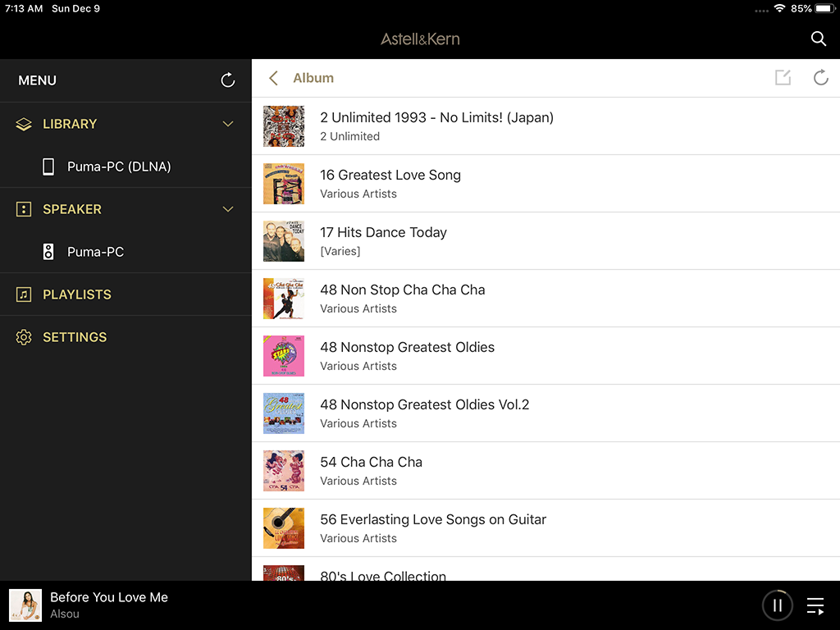The width and height of the screenshot is (840, 630).
Task: Open album 56 Everlasting Love Songs on Guitar
Action: point(546,527)
